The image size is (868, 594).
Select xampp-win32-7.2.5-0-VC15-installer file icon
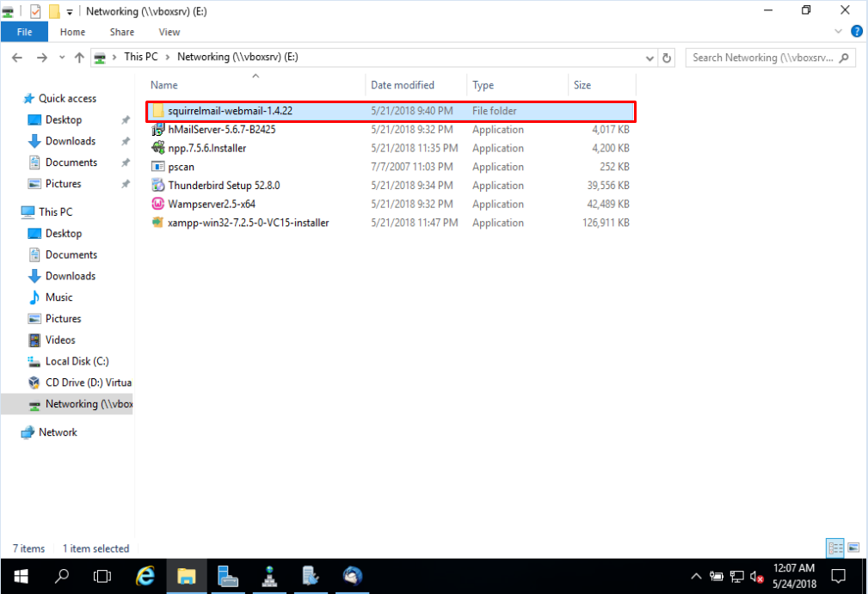(x=158, y=223)
